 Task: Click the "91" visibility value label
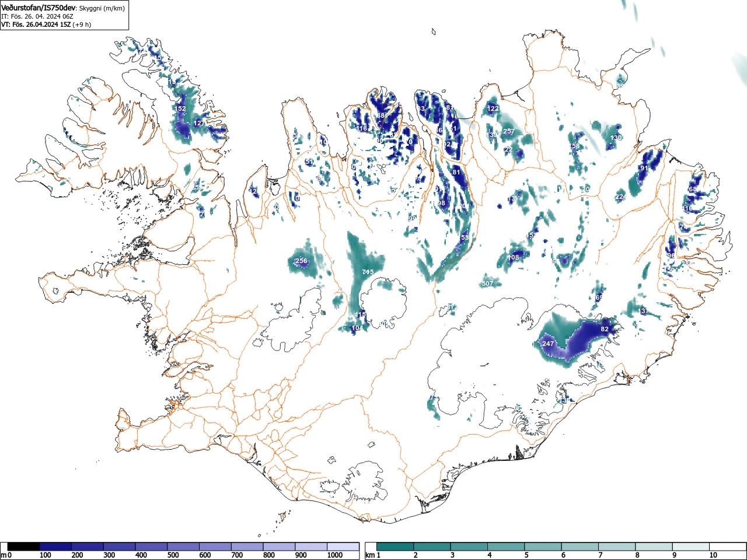click(x=644, y=169)
